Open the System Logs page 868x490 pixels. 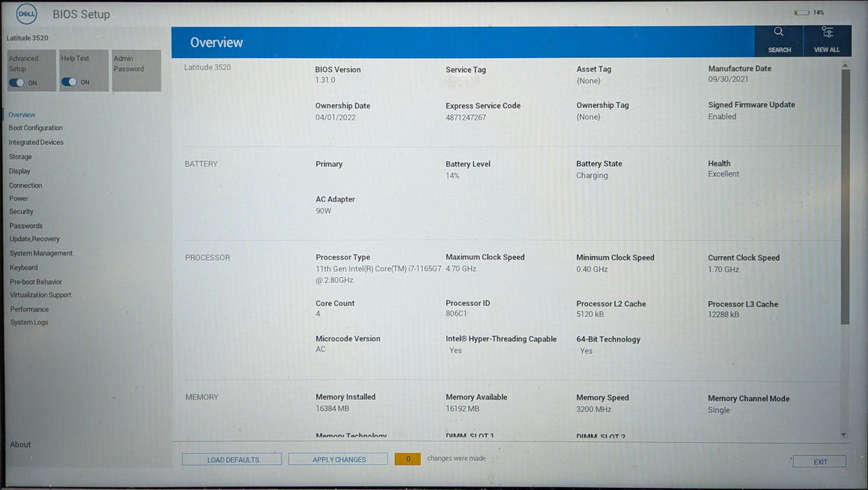coord(29,322)
